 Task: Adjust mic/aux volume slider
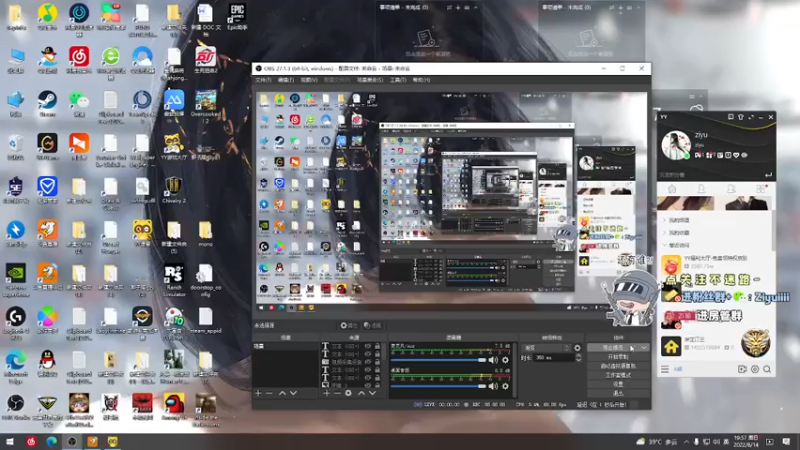(x=438, y=360)
